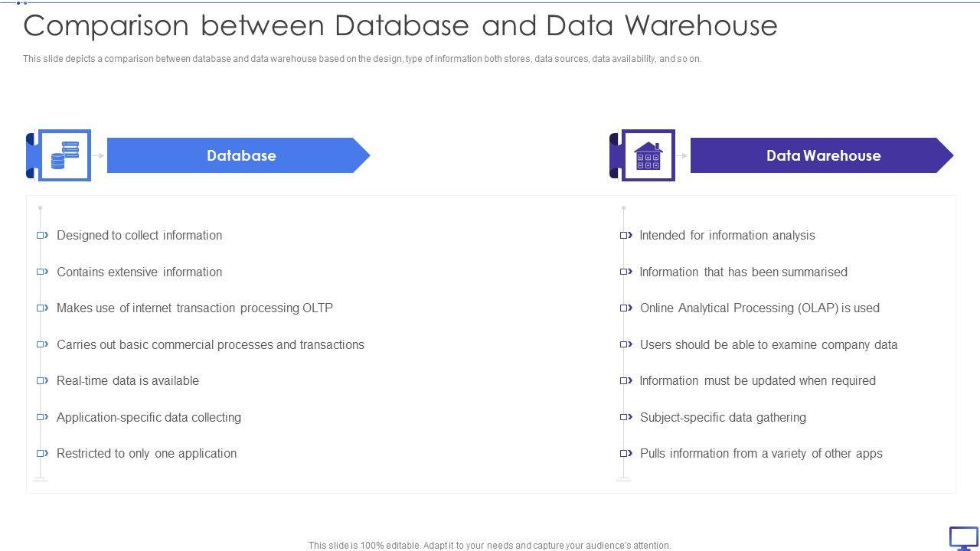Select 'Information that has been summarised' line
Screen dimensions: 980x551
tap(743, 272)
